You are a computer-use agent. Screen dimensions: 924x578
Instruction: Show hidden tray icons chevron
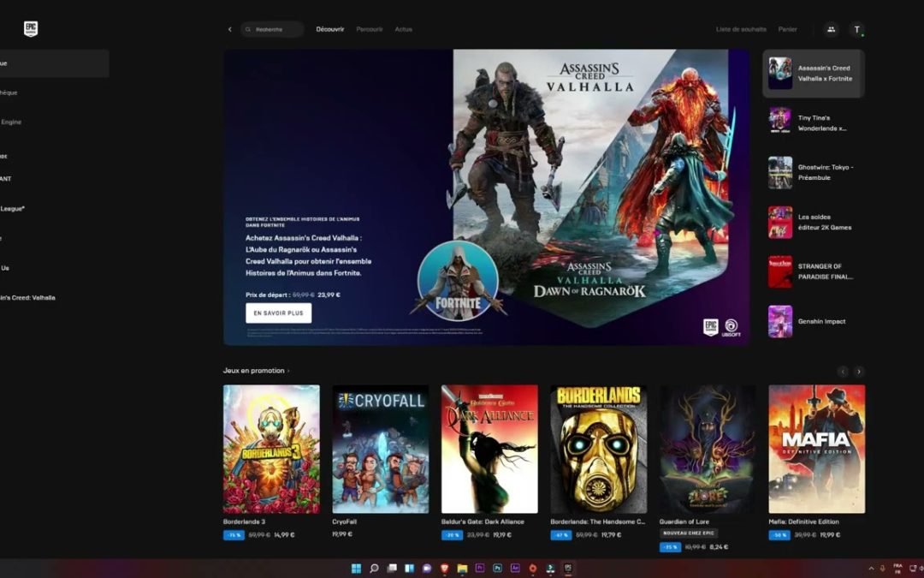[x=871, y=569]
